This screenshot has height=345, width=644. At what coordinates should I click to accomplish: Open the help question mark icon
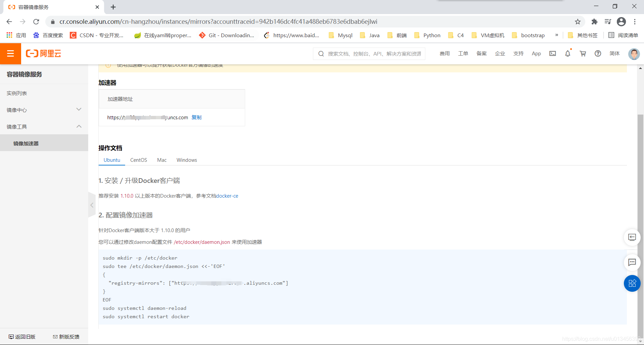[598, 54]
